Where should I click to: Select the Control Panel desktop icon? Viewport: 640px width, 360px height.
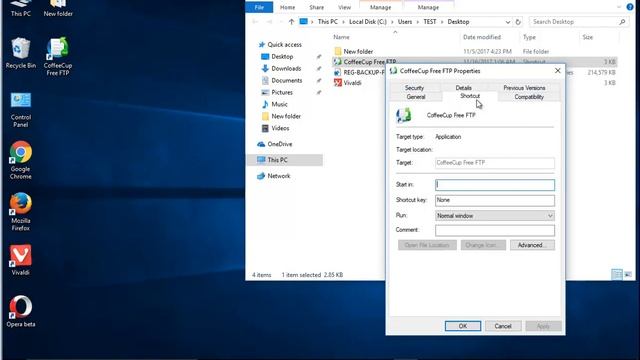(x=20, y=109)
